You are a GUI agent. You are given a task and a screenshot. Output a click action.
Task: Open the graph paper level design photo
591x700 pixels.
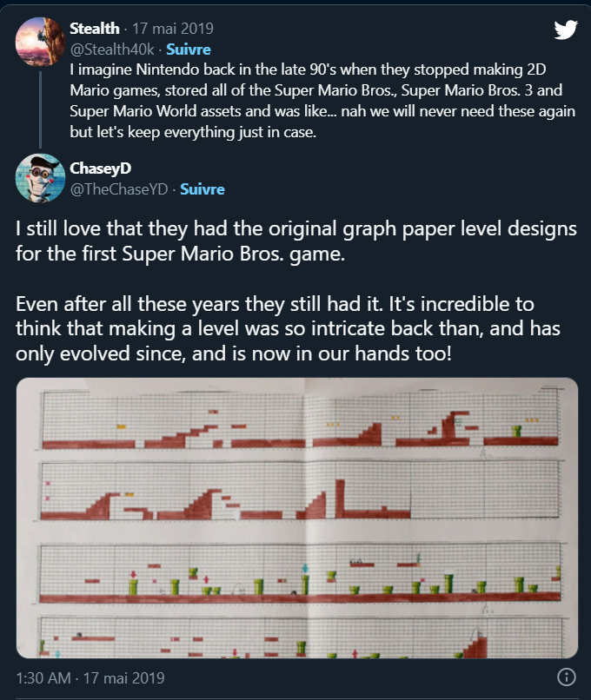tap(297, 518)
